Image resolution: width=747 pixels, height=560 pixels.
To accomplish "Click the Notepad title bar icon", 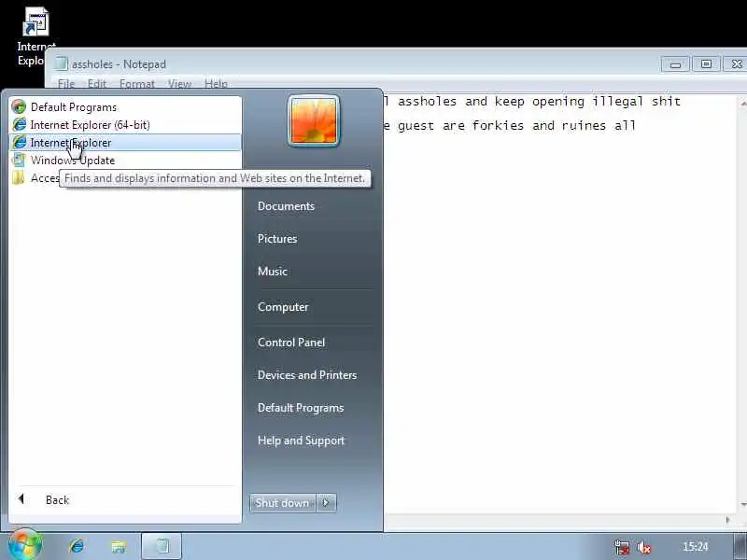I will coord(61,63).
